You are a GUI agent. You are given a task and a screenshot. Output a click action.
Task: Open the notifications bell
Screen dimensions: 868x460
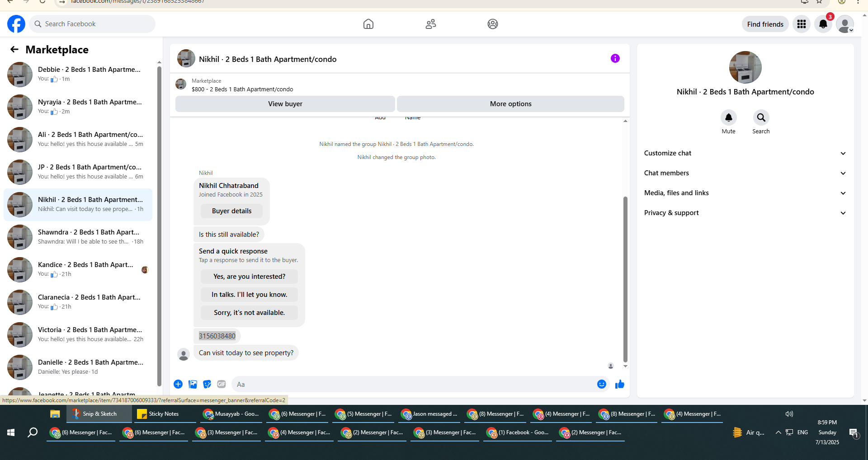[x=823, y=24]
